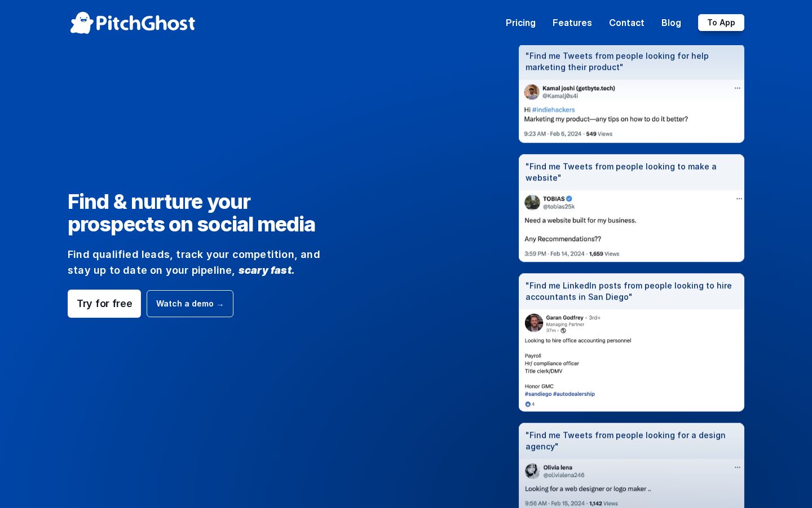This screenshot has width=812, height=508.
Task: Click the #indiehackers hashtag
Action: click(x=553, y=110)
